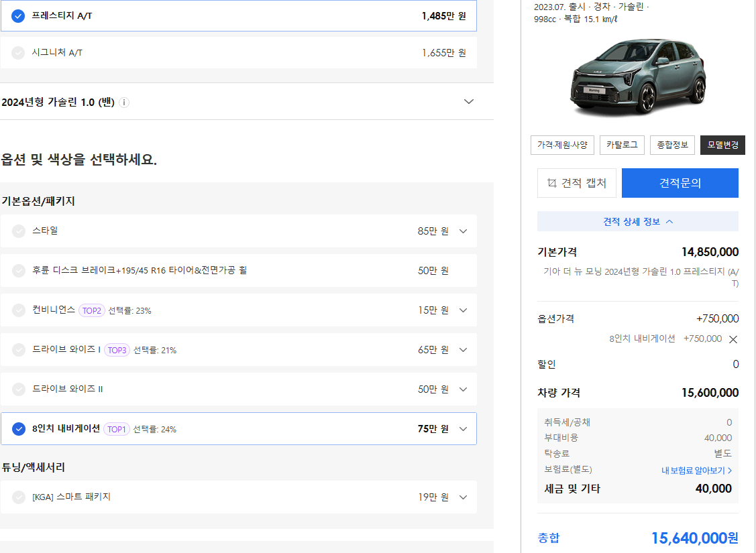Check the 스타일 option
Viewport: 756px width, 553px height.
pos(18,231)
